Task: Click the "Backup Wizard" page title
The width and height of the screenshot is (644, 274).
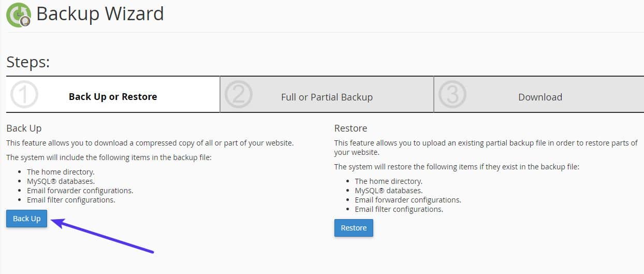Action: click(100, 14)
